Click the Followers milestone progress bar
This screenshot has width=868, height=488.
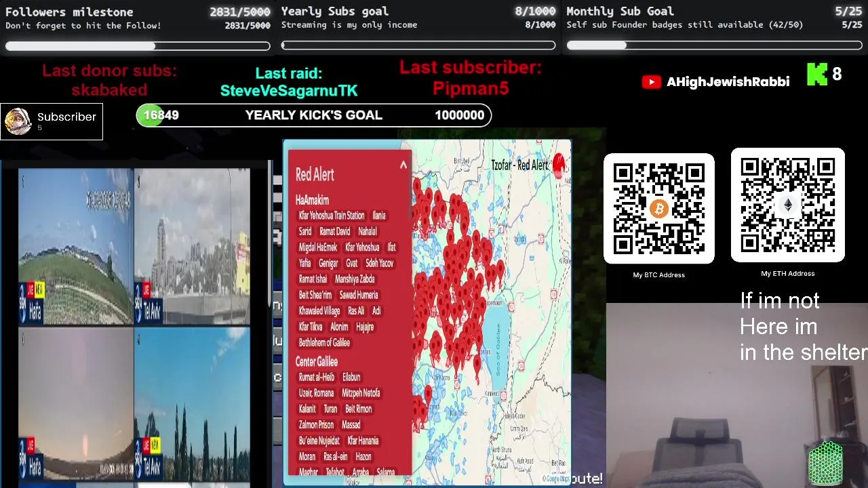138,46
